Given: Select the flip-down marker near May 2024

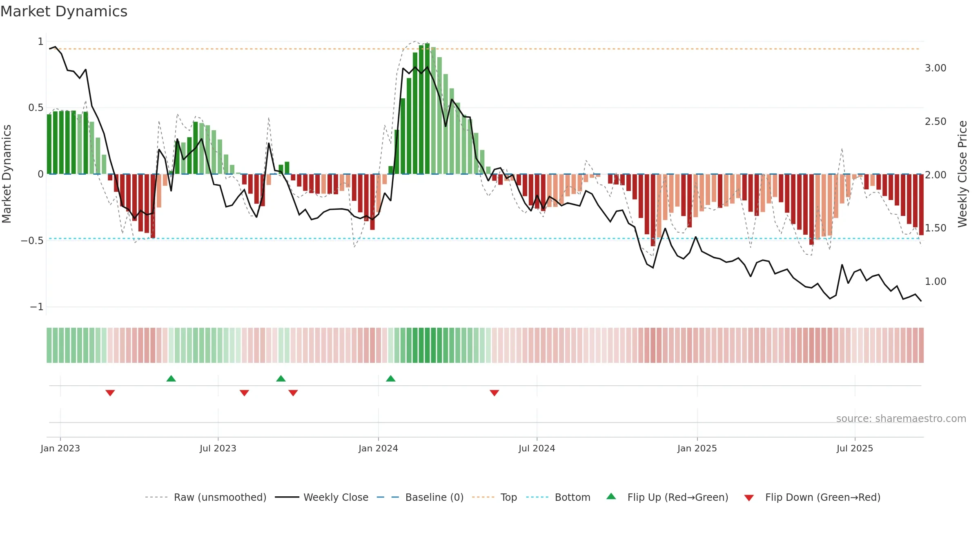Looking at the screenshot, I should [494, 393].
